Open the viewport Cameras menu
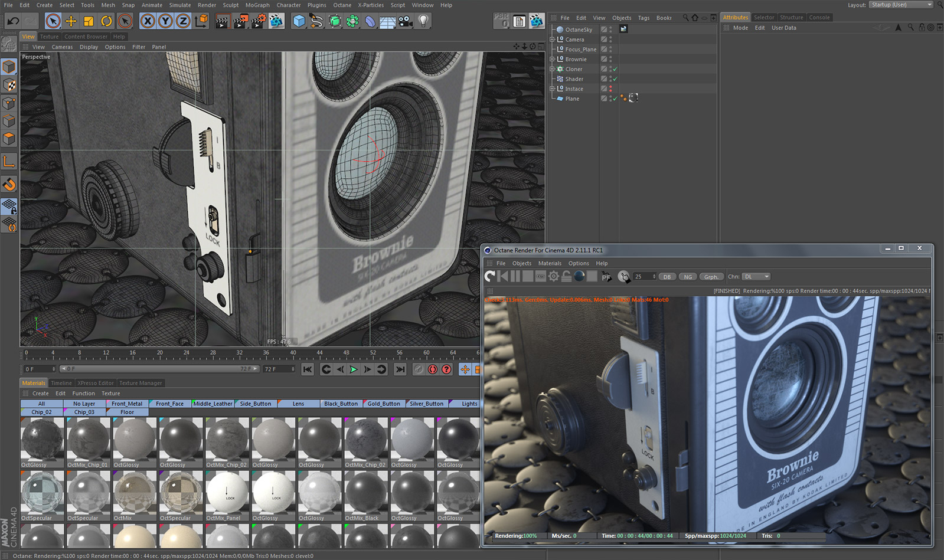Image resolution: width=944 pixels, height=560 pixels. [62, 47]
